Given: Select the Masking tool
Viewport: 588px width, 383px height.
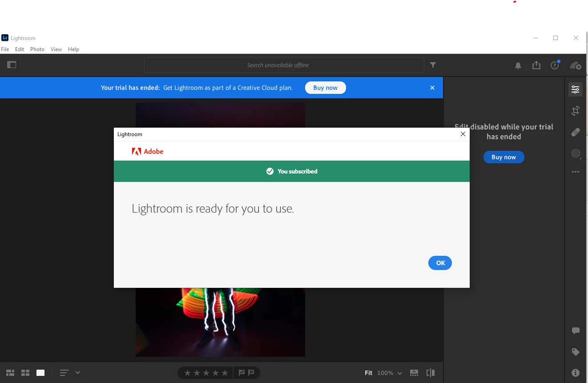Looking at the screenshot, I should (576, 153).
